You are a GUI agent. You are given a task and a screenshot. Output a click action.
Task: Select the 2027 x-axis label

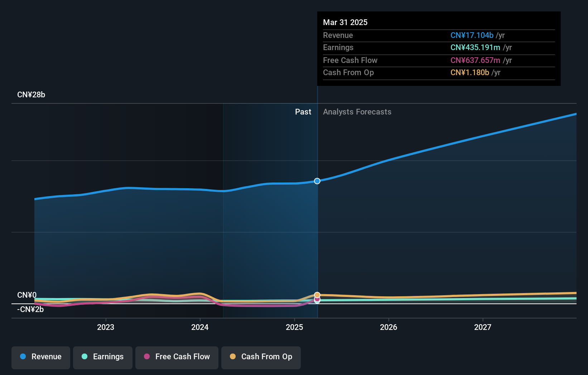(x=483, y=327)
